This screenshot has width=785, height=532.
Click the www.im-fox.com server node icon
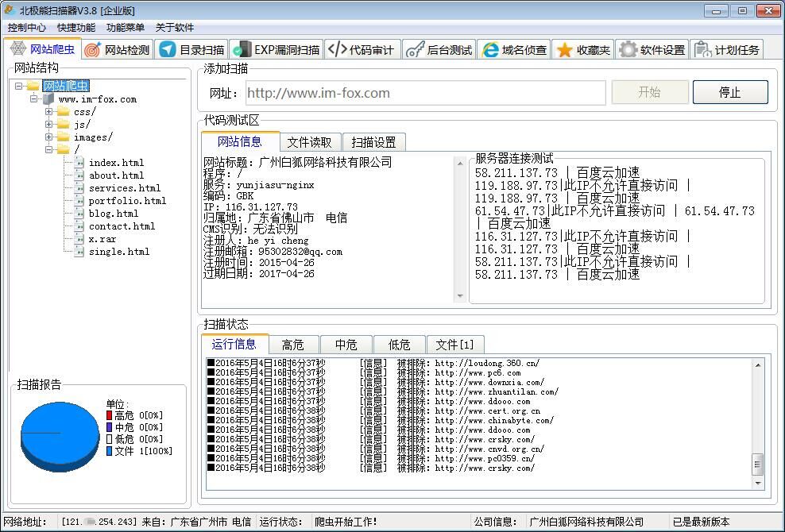[48, 99]
